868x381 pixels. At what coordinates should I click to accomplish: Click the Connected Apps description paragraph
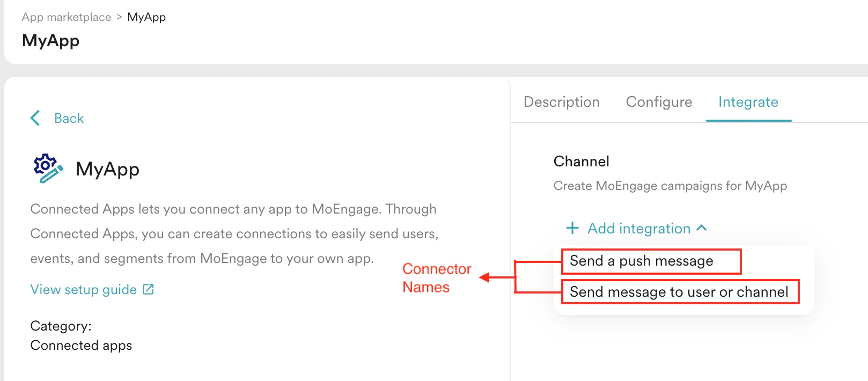(x=234, y=234)
